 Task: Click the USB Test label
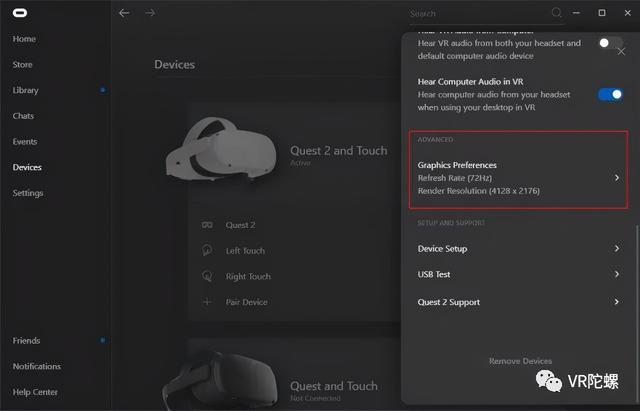coord(434,275)
